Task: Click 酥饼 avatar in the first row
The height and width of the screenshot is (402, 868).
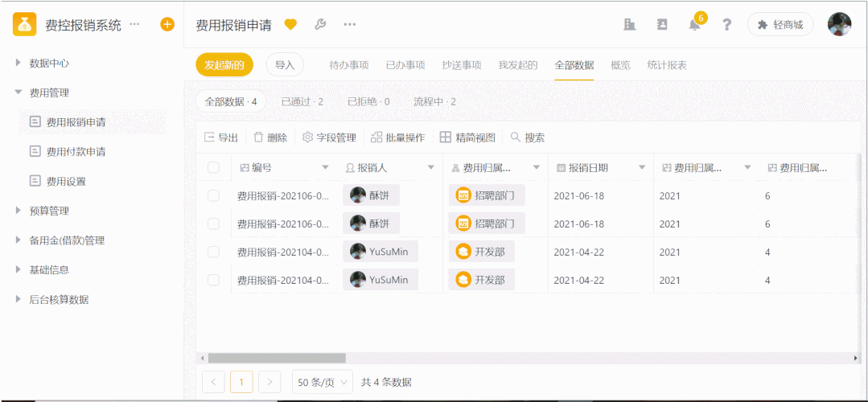Action: pyautogui.click(x=358, y=195)
